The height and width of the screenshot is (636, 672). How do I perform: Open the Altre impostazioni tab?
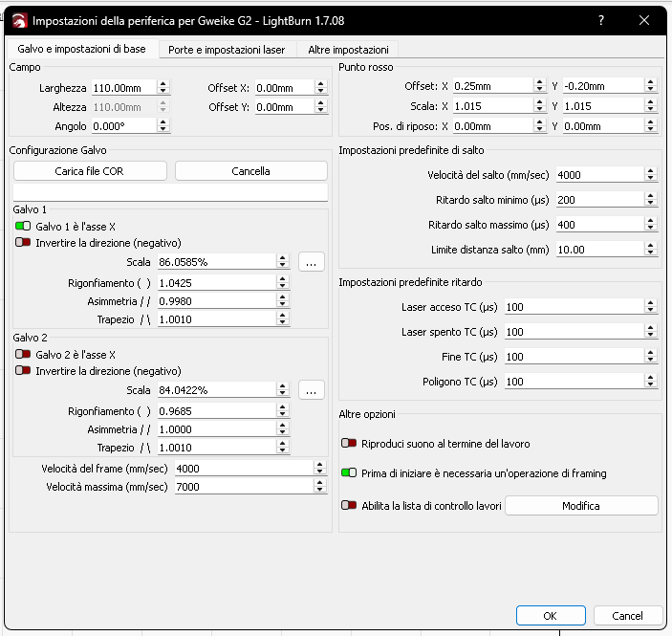(348, 50)
